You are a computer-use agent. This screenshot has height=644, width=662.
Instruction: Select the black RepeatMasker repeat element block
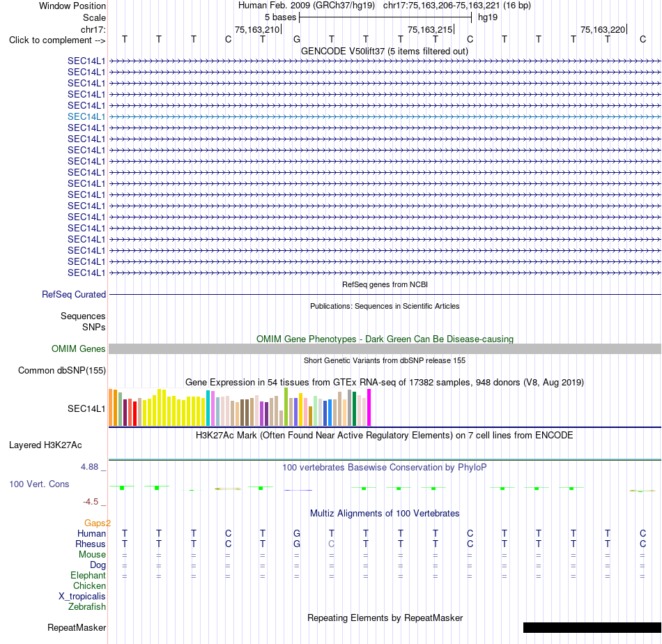click(x=592, y=627)
